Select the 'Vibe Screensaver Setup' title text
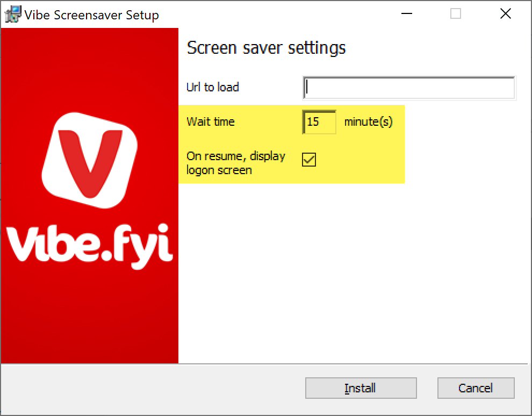The width and height of the screenshot is (532, 416). click(x=92, y=15)
